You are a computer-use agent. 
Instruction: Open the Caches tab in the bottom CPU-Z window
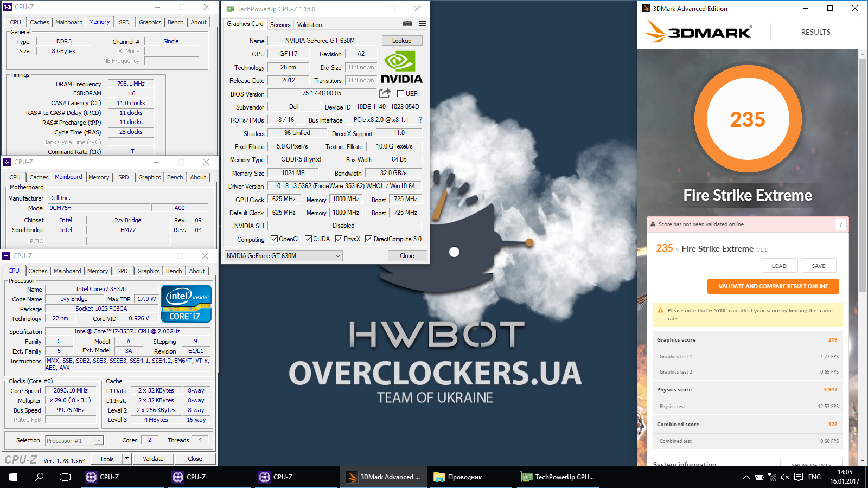pyautogui.click(x=38, y=271)
